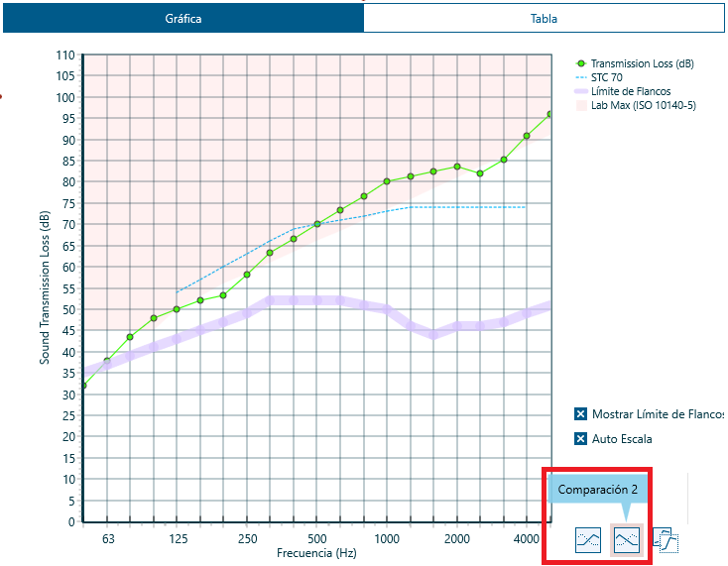Screen dimensions: 728x566
Task: Click the Lab Max pink legend swatch
Action: pyautogui.click(x=581, y=105)
